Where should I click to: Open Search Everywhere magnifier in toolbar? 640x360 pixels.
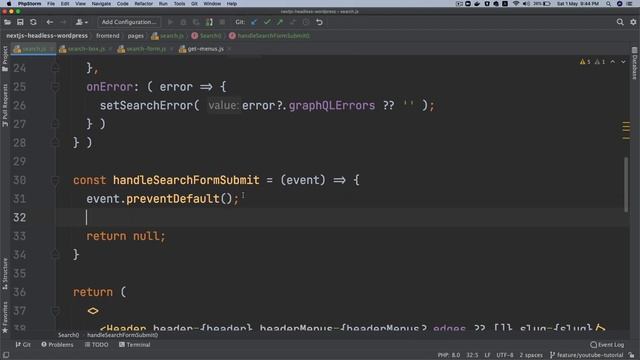[620, 22]
